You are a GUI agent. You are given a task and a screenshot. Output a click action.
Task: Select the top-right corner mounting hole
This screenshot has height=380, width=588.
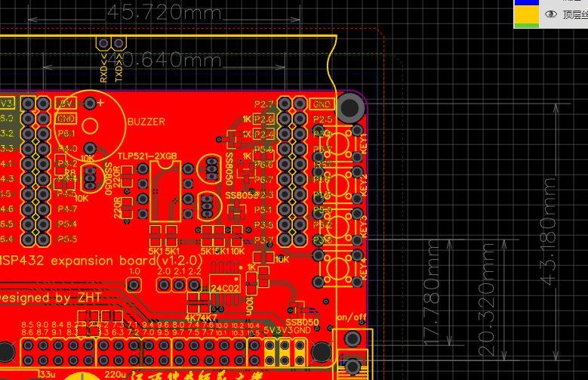[350, 108]
